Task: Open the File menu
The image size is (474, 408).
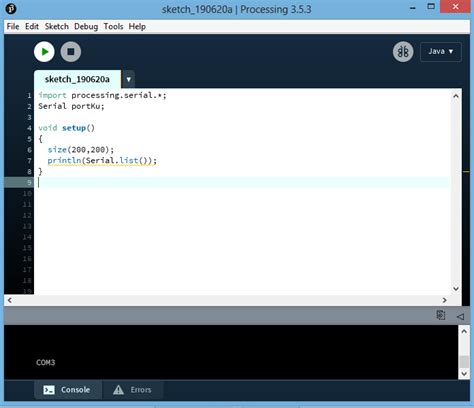Action: pos(13,26)
